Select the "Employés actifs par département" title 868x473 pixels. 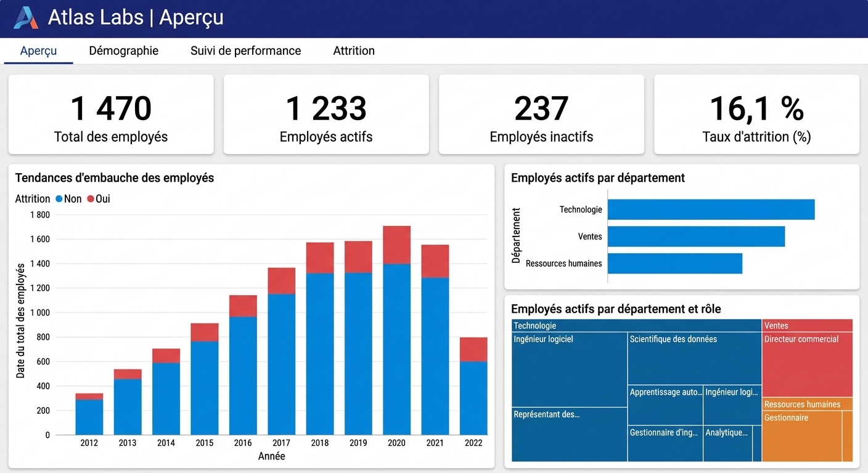598,178
